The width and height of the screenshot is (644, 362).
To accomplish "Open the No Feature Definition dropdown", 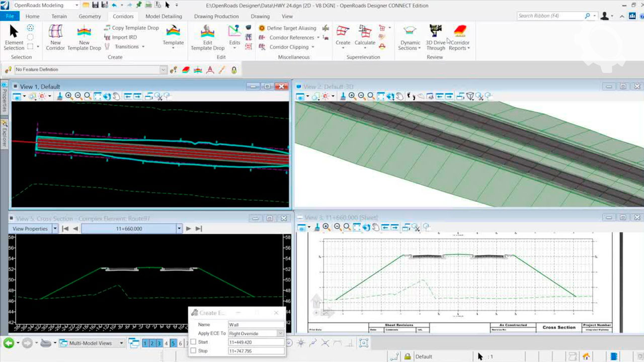I will (x=163, y=70).
